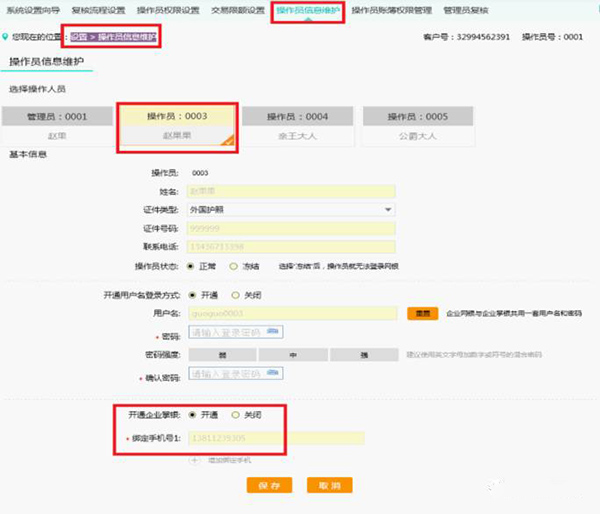The width and height of the screenshot is (600, 514).
Task: Select operator 0004 card
Action: 301,125
